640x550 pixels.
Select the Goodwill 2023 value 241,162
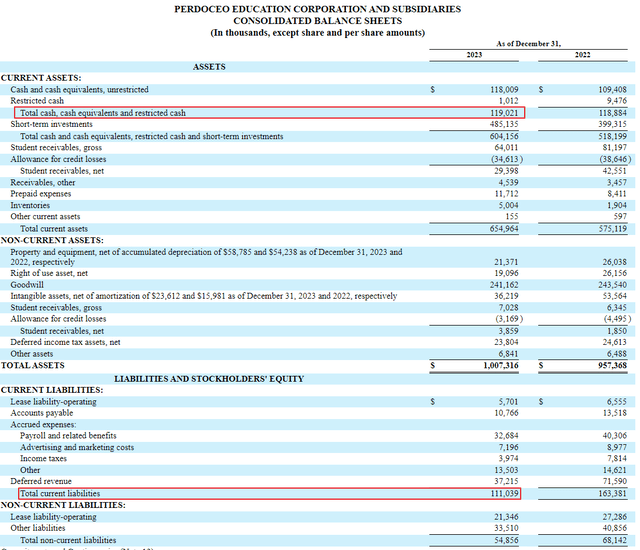point(504,285)
